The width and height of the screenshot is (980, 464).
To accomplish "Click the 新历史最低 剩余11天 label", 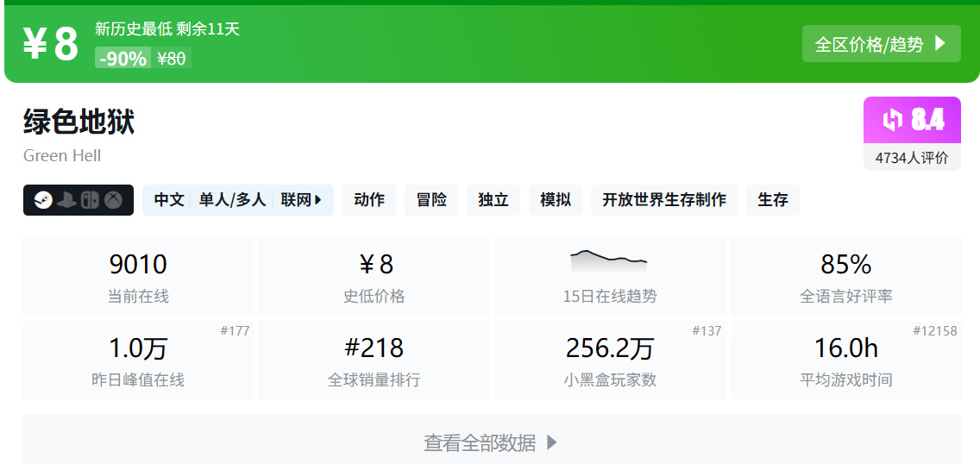I will (x=167, y=28).
